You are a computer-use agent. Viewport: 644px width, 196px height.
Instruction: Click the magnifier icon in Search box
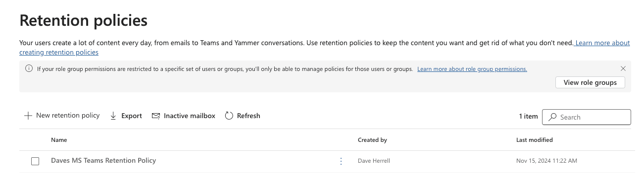click(x=552, y=117)
